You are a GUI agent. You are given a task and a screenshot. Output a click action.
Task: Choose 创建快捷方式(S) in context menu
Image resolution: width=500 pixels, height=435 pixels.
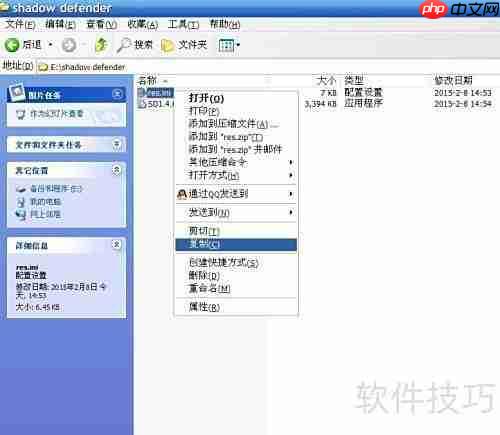236,263
